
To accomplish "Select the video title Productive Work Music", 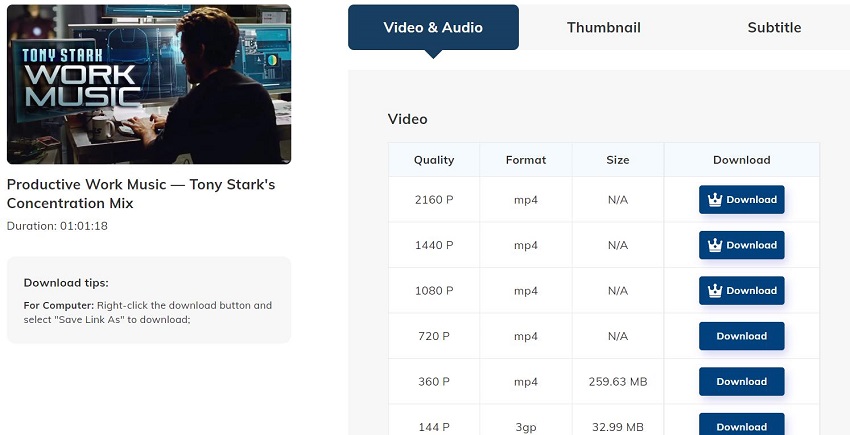I will tap(141, 194).
